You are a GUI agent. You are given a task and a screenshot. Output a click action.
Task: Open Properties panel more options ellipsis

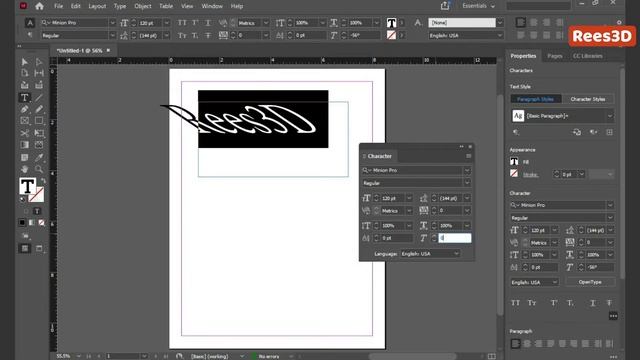613,316
